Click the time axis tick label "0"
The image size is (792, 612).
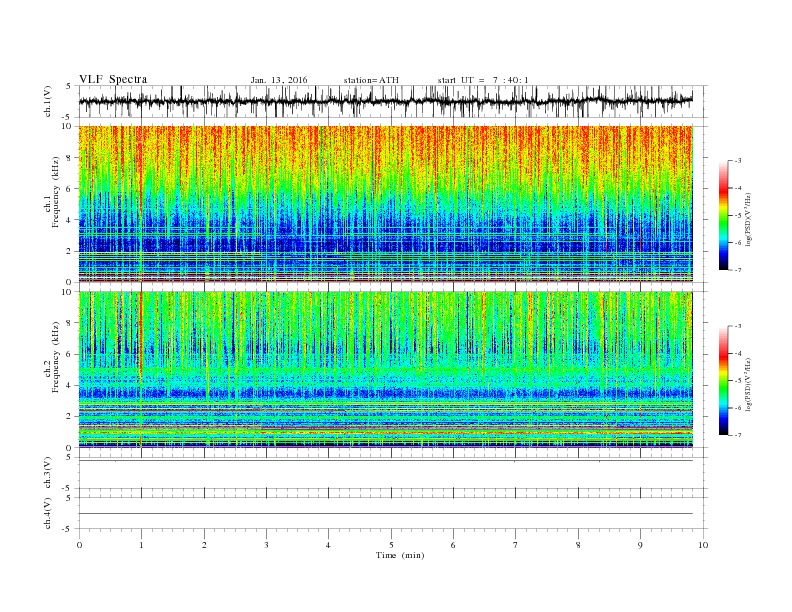pyautogui.click(x=79, y=545)
